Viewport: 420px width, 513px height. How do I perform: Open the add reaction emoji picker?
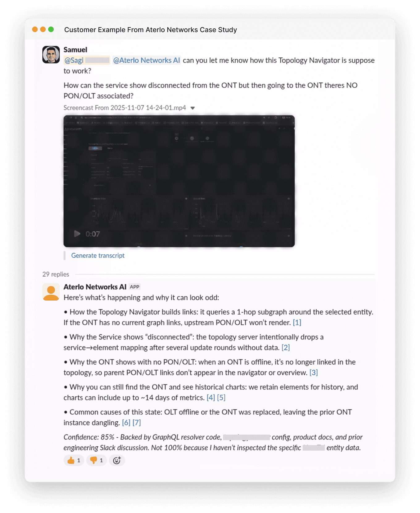click(x=117, y=460)
